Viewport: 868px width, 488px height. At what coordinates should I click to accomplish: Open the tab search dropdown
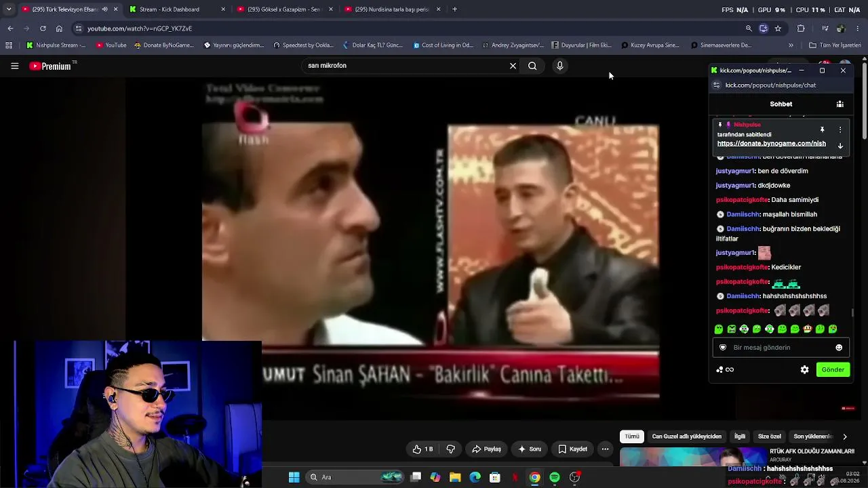8,9
